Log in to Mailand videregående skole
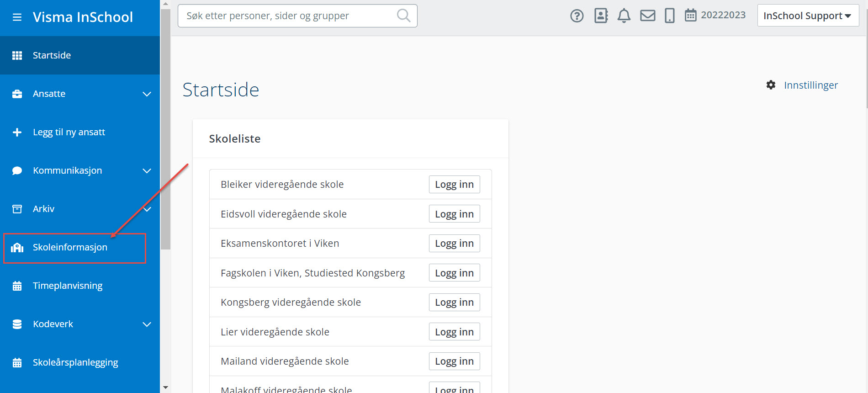The height and width of the screenshot is (393, 868). tap(454, 361)
